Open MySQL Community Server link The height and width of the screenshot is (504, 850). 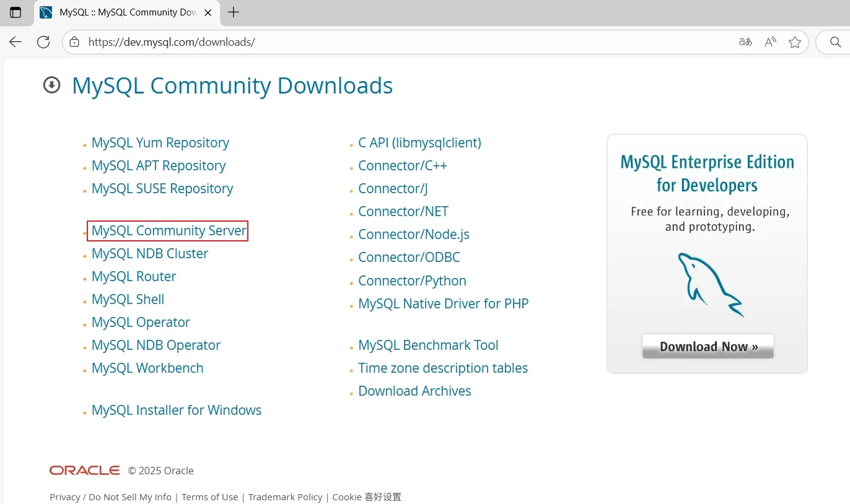click(x=169, y=230)
